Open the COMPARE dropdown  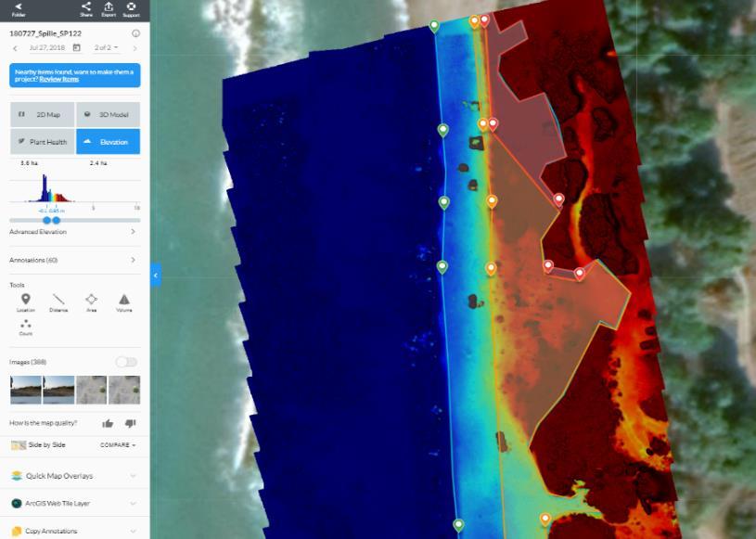pyautogui.click(x=118, y=445)
